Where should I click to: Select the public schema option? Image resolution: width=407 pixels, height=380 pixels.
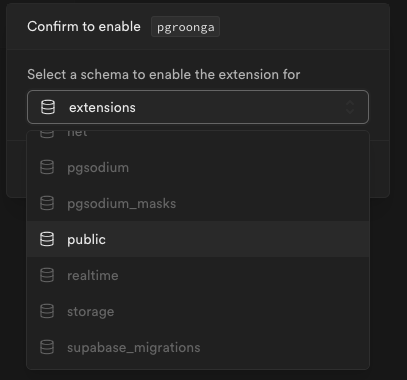(198, 239)
